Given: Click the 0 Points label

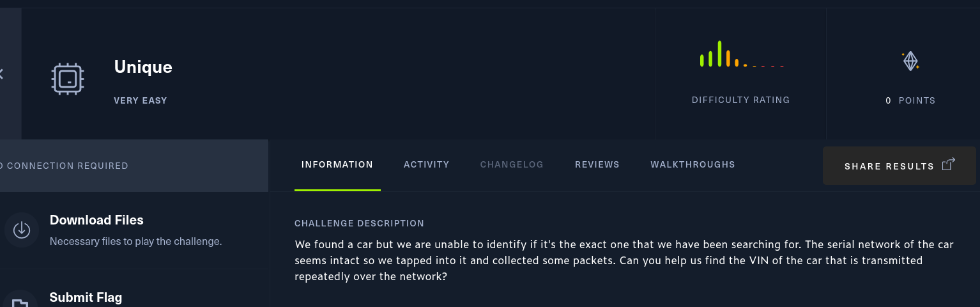Looking at the screenshot, I should [910, 100].
